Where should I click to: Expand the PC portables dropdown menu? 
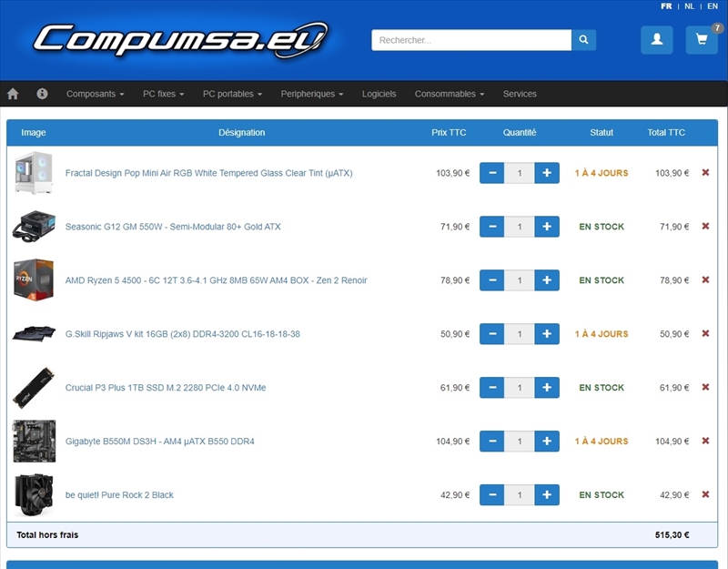coord(232,94)
